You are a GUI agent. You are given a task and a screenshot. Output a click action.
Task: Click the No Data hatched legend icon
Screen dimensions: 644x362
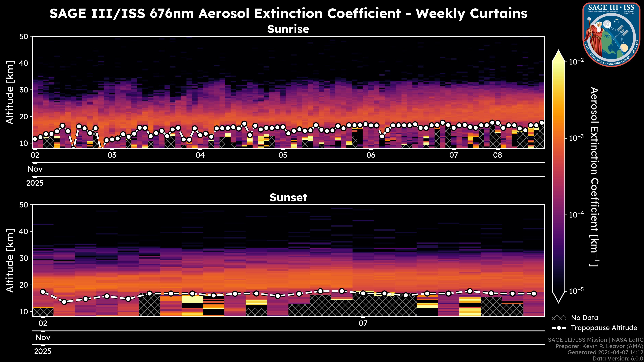(559, 318)
